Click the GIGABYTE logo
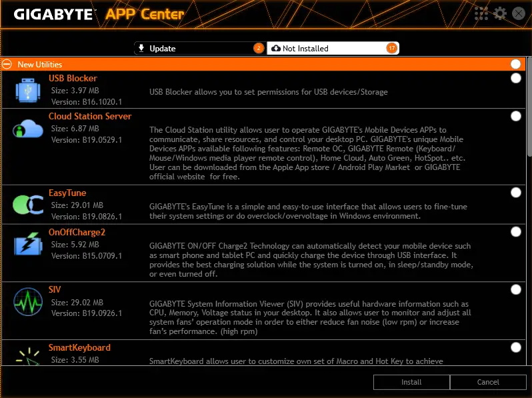Viewport: 532px width, 398px height. [53, 14]
